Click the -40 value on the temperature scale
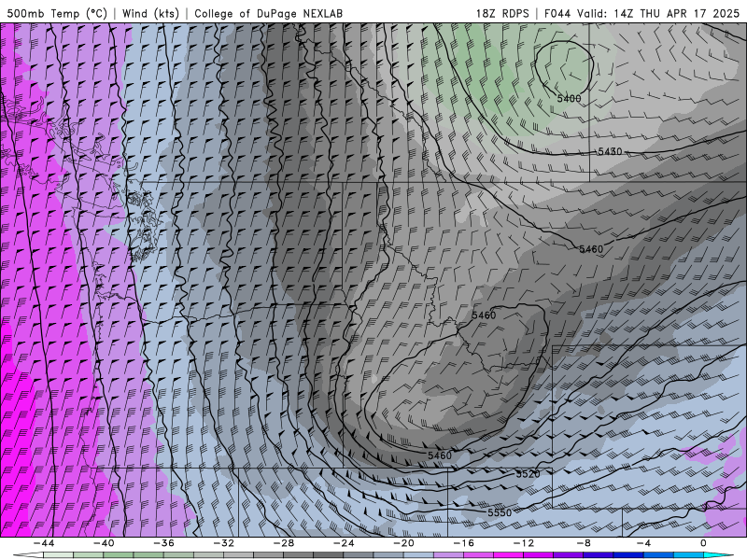Image resolution: width=747 pixels, height=560 pixels. (x=104, y=543)
